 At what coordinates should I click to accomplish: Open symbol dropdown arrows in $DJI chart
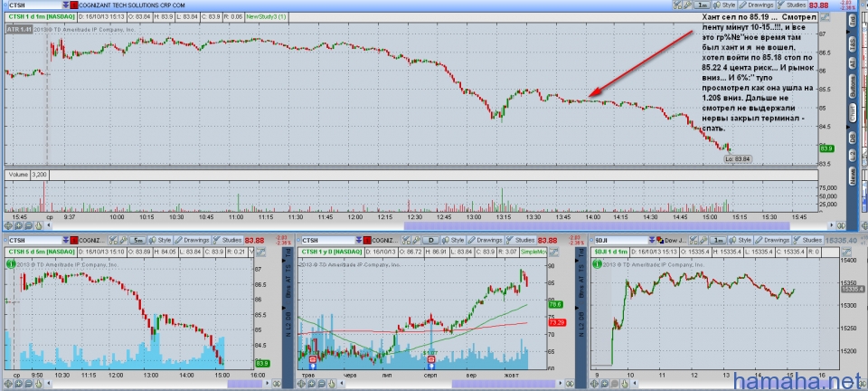[652, 241]
